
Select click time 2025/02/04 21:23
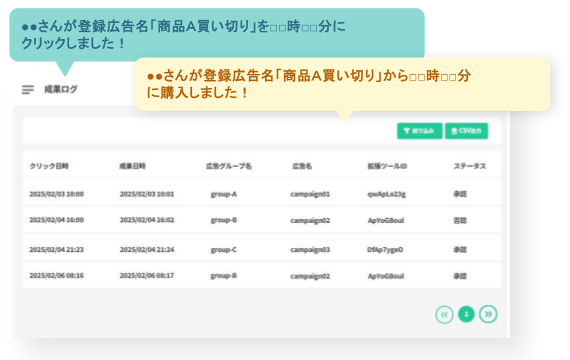pyautogui.click(x=57, y=250)
